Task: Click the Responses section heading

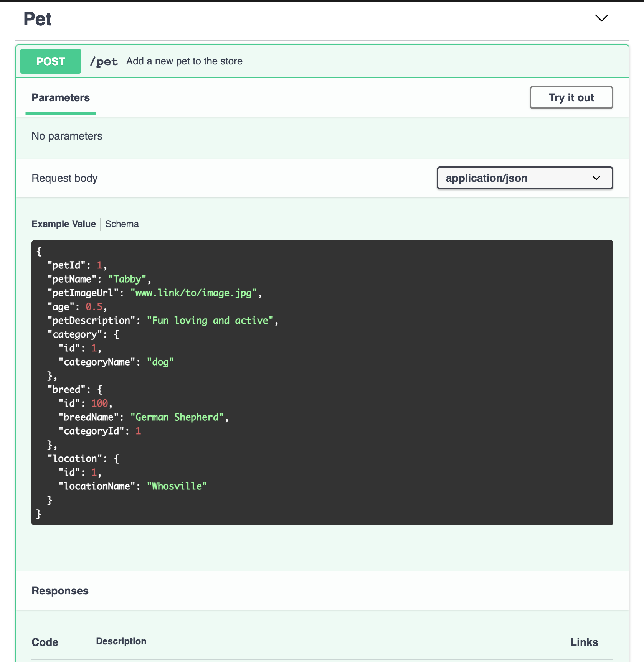Action: click(60, 591)
